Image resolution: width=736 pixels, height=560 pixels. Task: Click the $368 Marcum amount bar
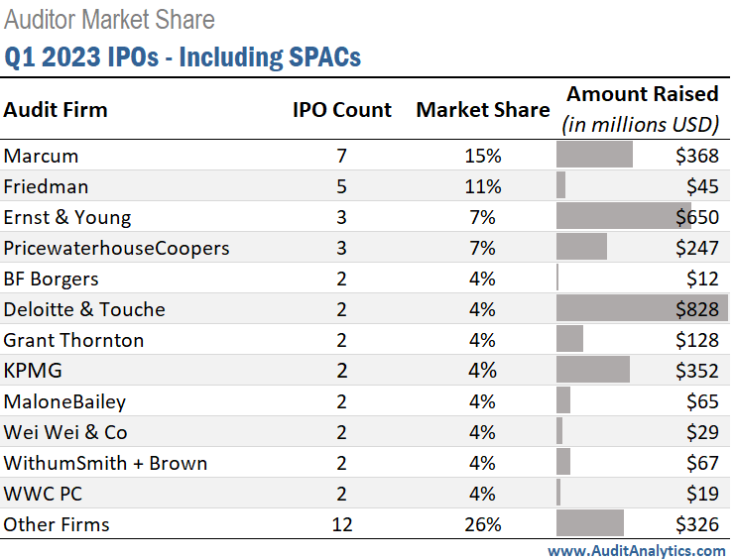point(595,156)
